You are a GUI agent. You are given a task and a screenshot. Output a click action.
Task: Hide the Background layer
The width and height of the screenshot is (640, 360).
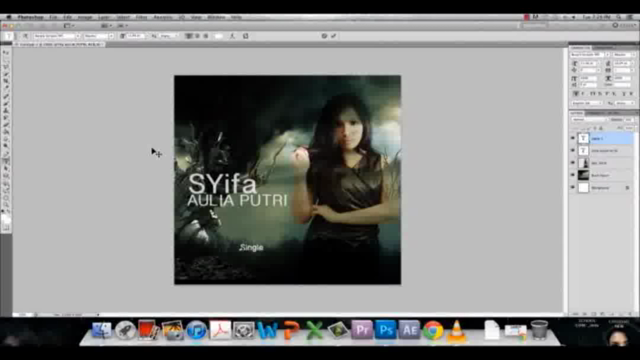tap(573, 187)
